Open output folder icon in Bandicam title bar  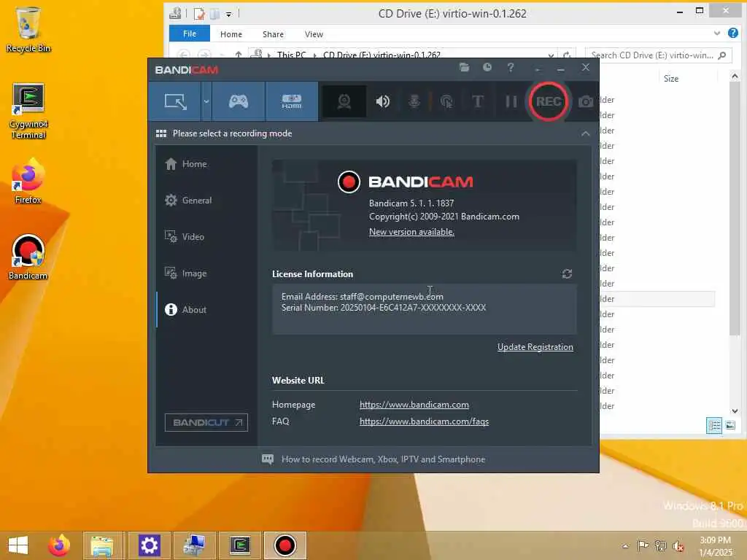[x=464, y=67]
